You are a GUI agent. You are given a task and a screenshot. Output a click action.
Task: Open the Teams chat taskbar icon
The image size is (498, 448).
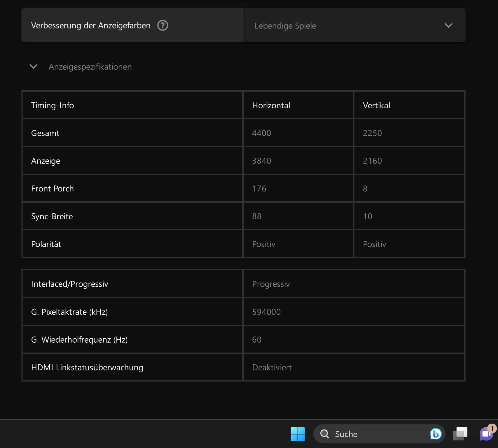pyautogui.click(x=486, y=434)
